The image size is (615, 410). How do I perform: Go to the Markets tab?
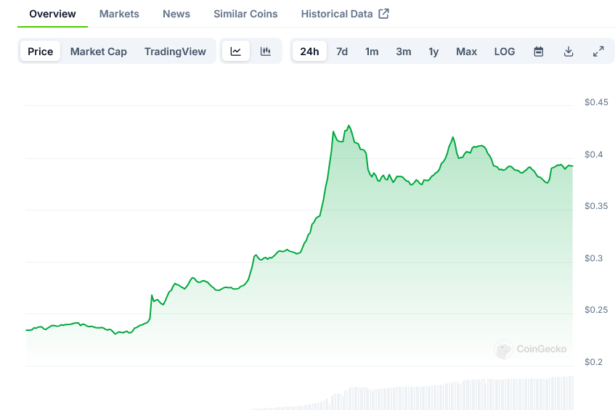click(x=119, y=14)
